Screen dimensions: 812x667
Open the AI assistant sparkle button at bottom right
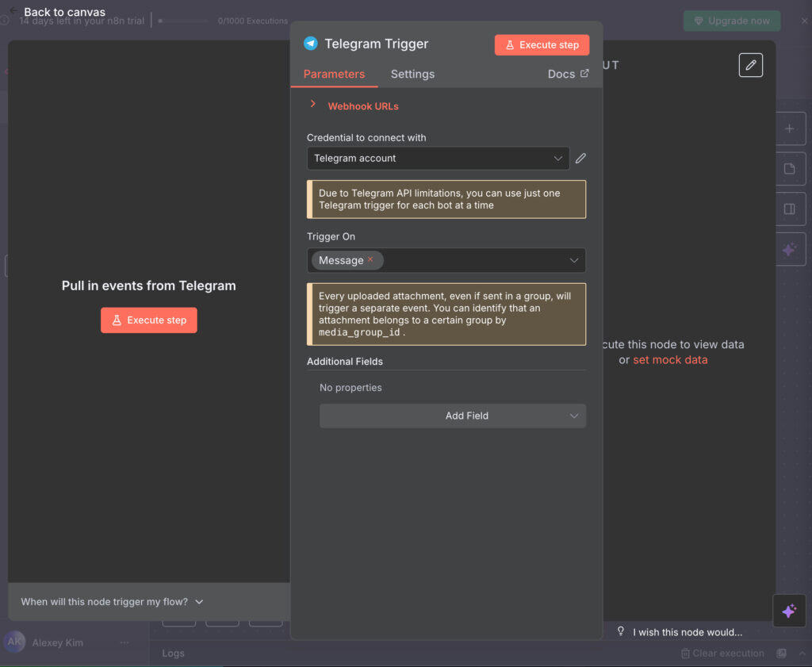(788, 611)
